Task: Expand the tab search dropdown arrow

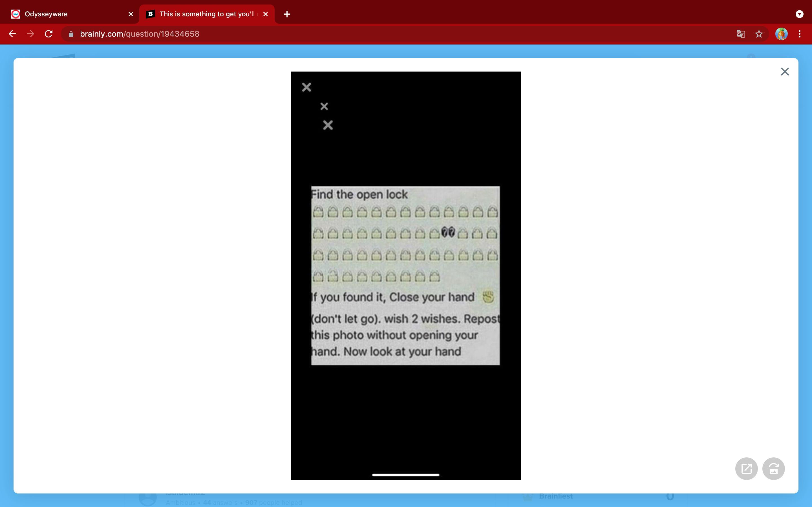Action: pos(799,14)
